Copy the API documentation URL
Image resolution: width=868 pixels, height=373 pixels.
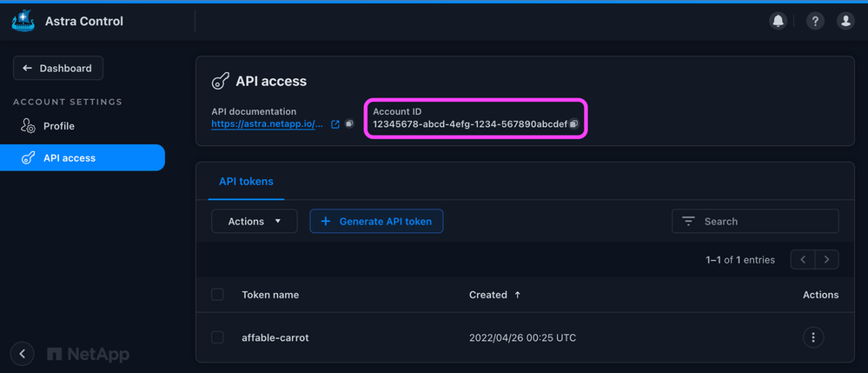(x=349, y=124)
